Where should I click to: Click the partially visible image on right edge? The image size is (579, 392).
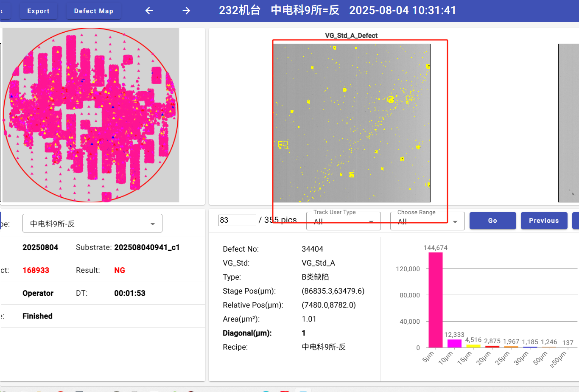point(568,123)
